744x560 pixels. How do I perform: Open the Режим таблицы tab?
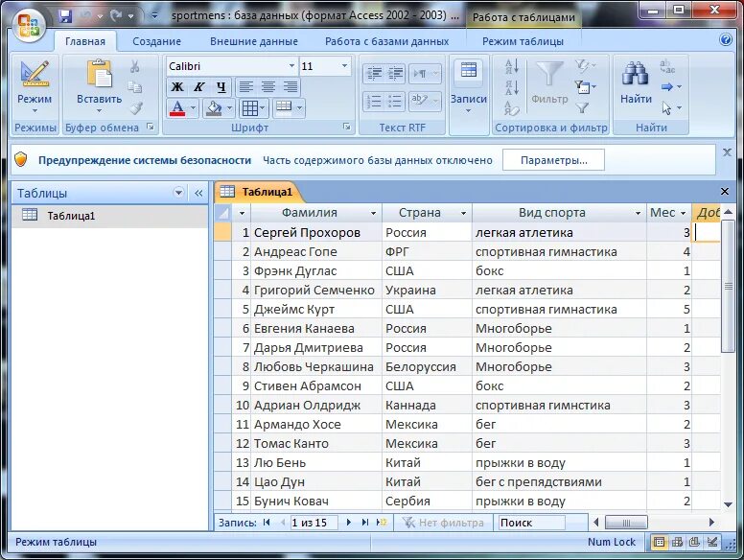523,41
